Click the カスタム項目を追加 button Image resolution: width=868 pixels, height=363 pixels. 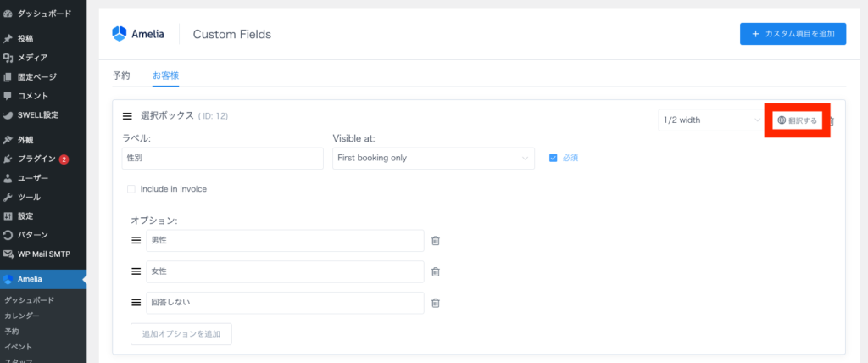tap(792, 34)
